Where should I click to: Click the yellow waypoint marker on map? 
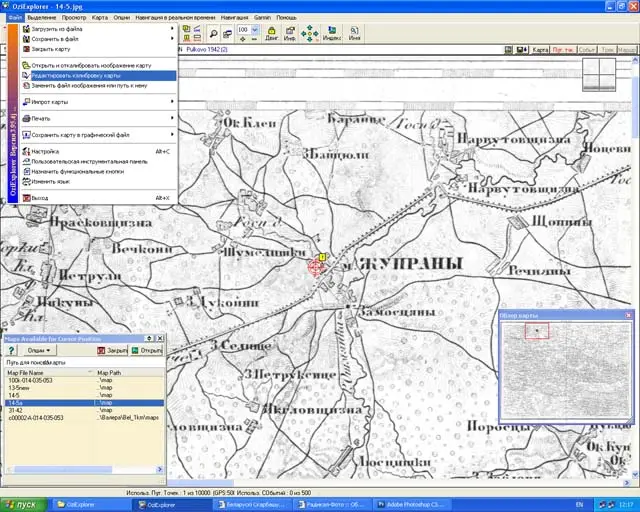322,257
